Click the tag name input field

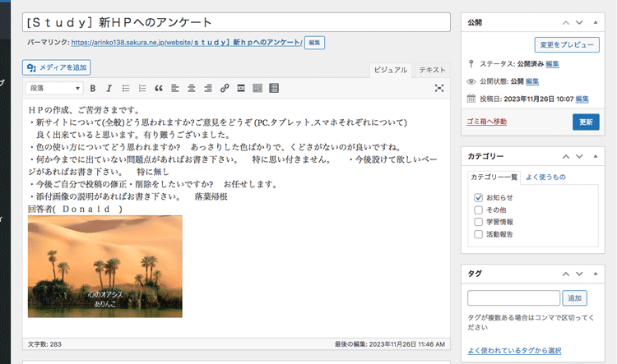point(513,298)
